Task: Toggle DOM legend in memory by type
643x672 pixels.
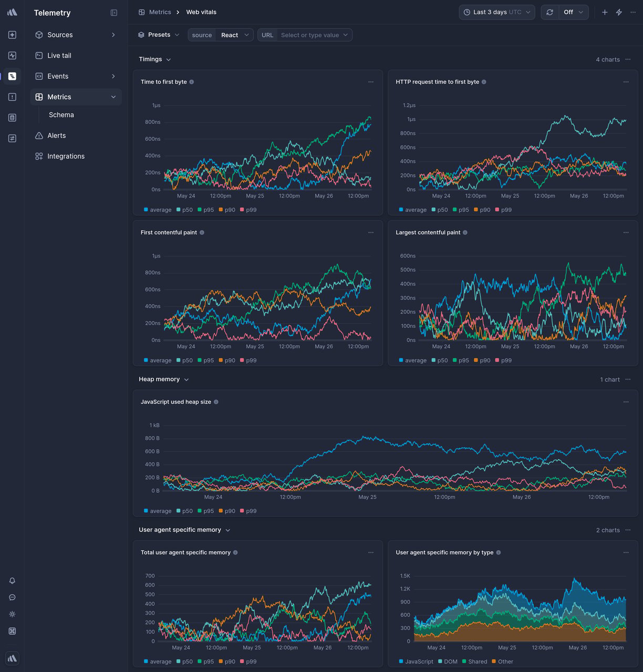Action: point(448,661)
